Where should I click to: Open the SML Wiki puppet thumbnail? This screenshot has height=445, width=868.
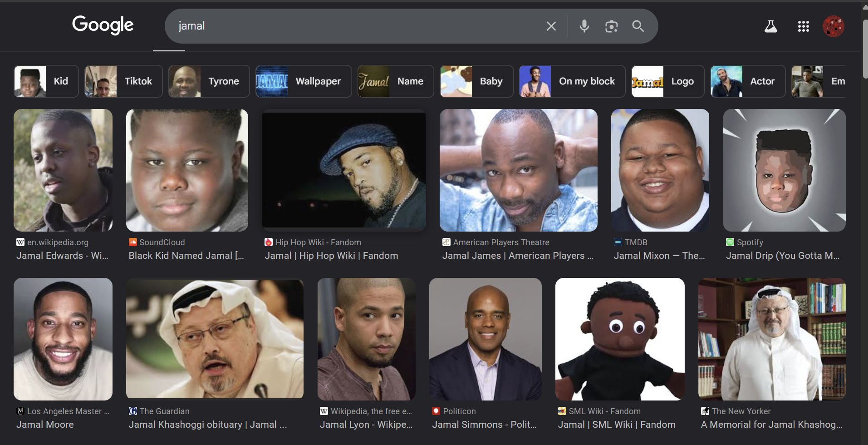pyautogui.click(x=620, y=339)
